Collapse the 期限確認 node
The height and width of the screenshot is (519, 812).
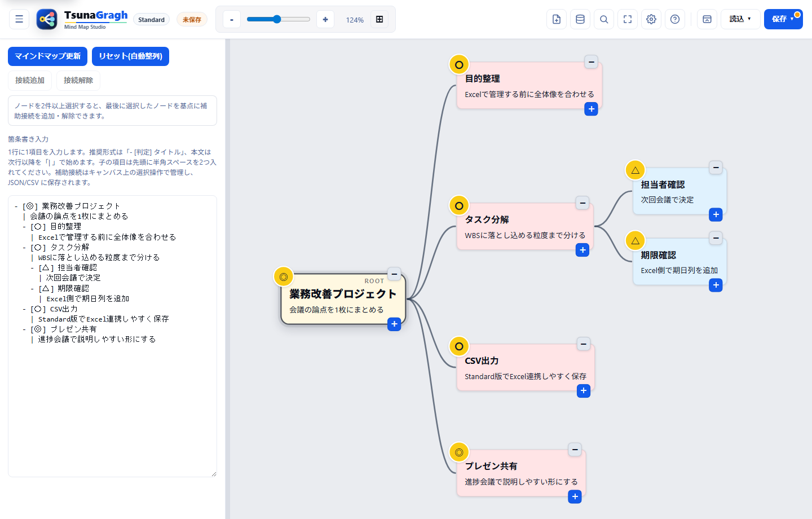tap(716, 238)
